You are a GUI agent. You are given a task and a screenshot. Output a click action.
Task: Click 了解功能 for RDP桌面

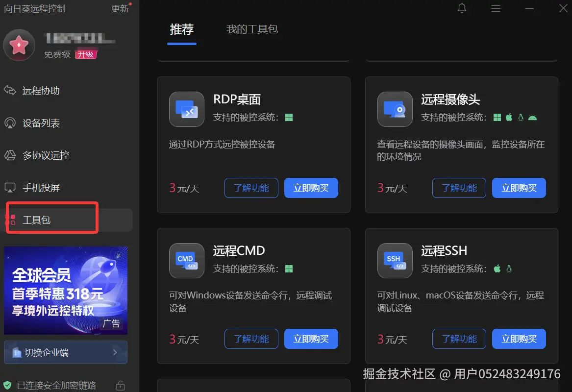(251, 188)
